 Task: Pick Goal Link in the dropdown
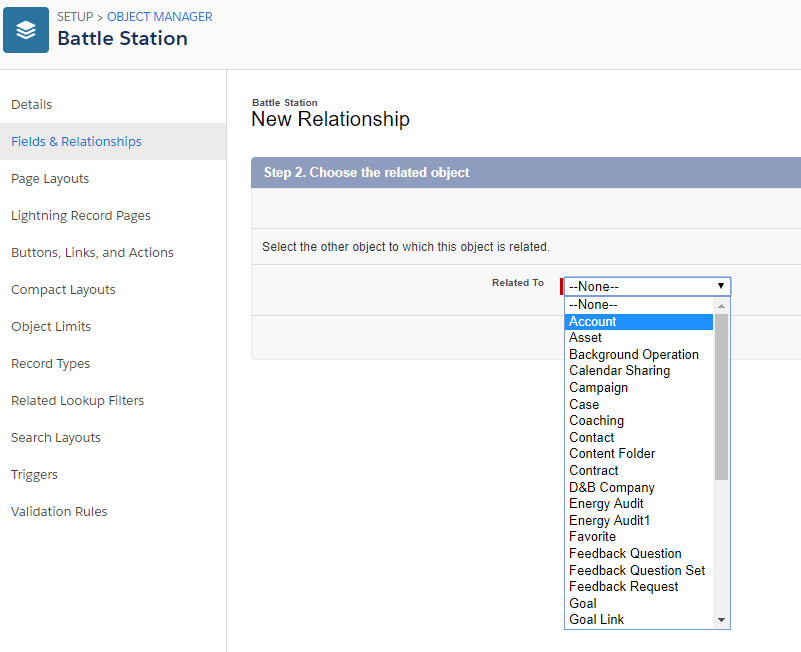click(597, 619)
